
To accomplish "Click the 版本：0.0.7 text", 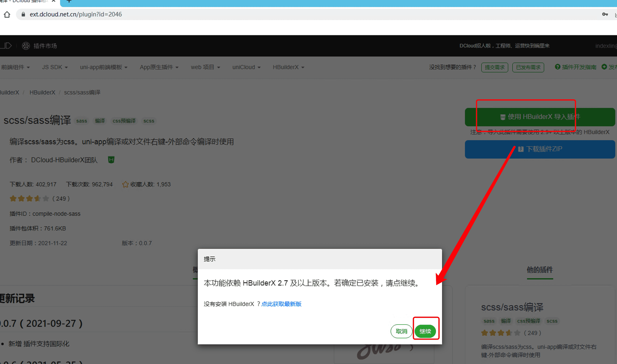I will click(x=137, y=243).
